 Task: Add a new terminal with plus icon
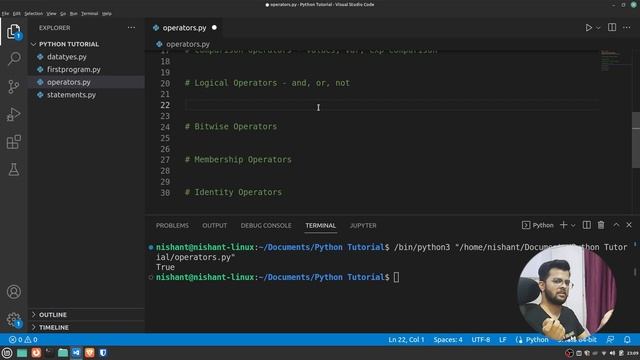click(563, 225)
